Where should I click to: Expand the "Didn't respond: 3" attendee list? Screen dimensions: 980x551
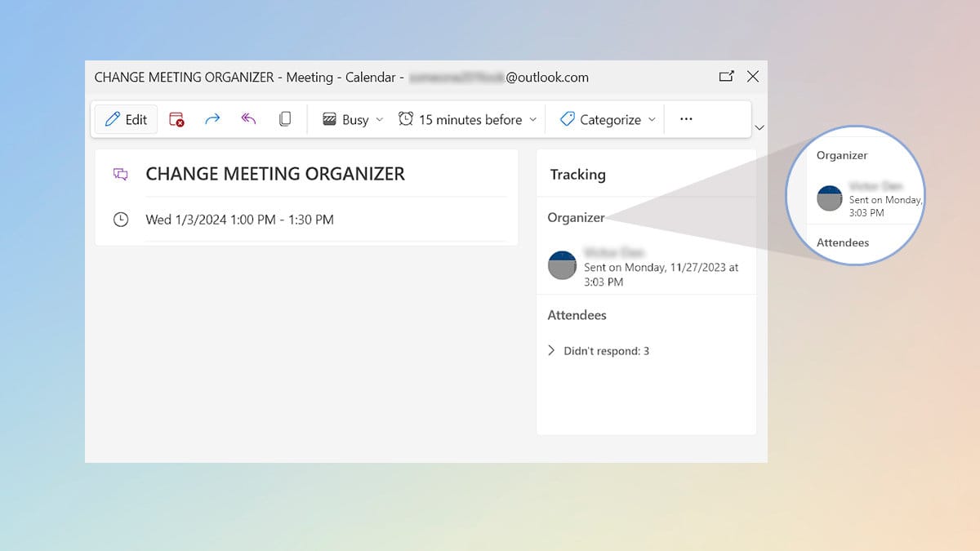tap(551, 351)
